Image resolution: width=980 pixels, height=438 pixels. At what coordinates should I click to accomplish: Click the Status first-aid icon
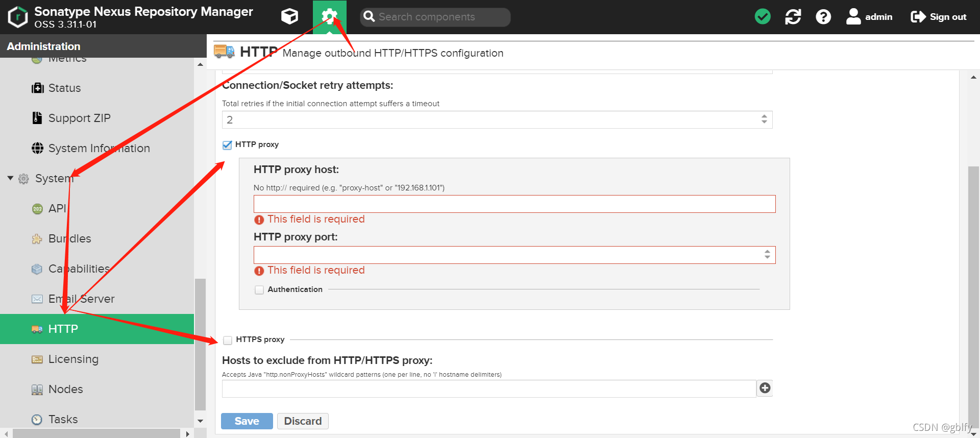(x=37, y=88)
